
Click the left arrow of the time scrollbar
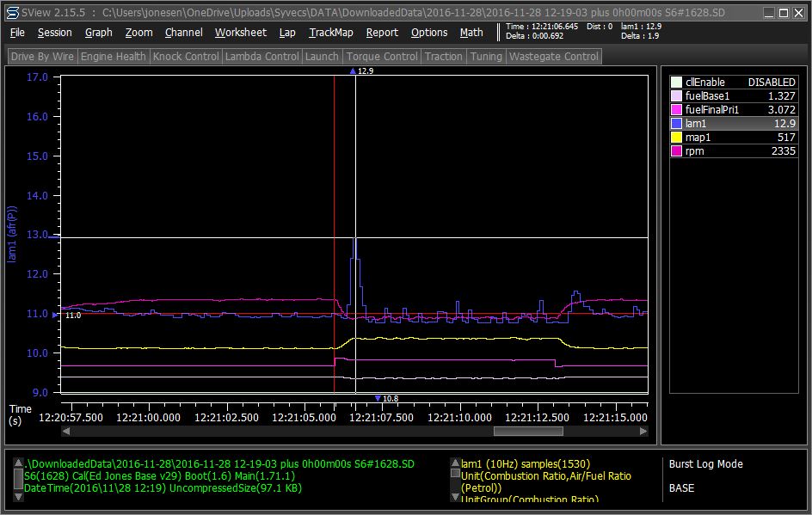pos(65,431)
